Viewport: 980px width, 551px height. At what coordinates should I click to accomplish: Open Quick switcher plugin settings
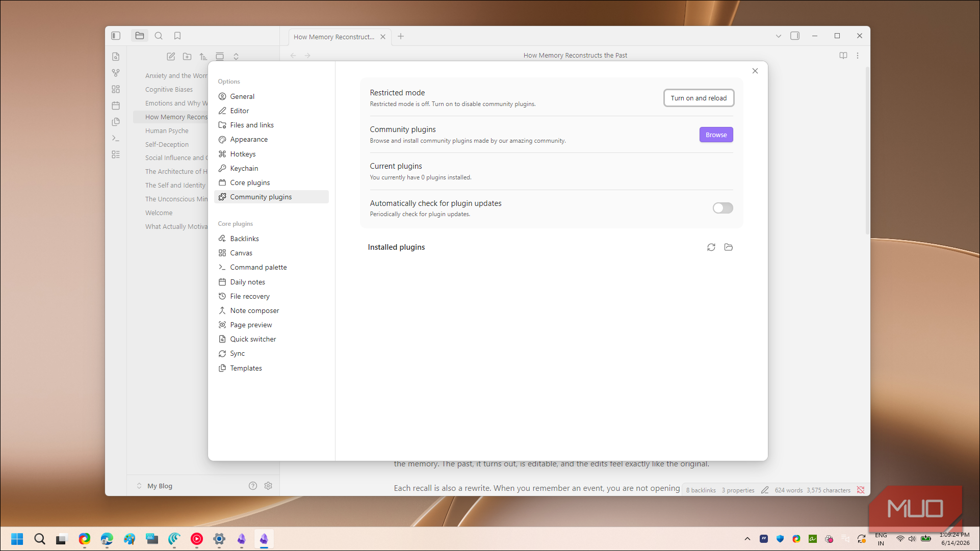coord(271,339)
